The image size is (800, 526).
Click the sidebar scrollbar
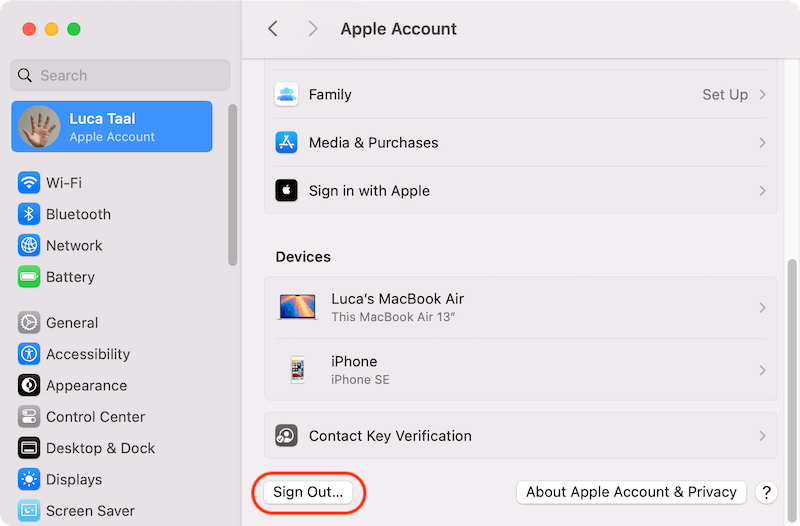coord(233,185)
